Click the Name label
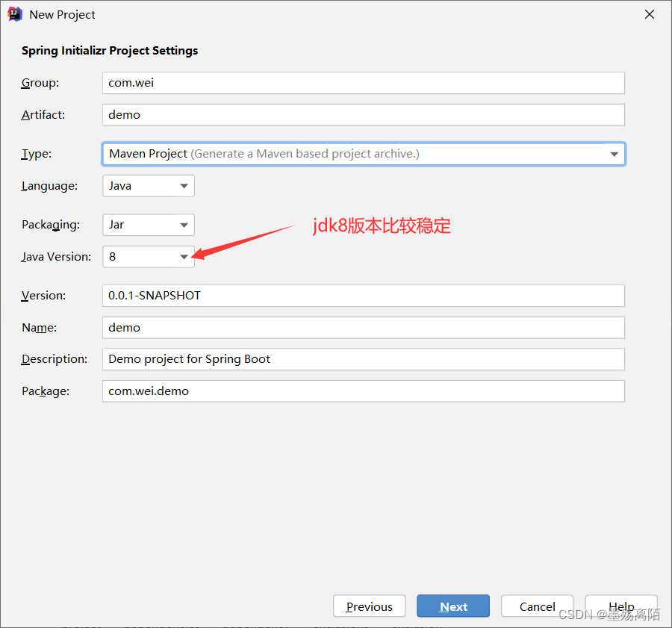 point(39,328)
